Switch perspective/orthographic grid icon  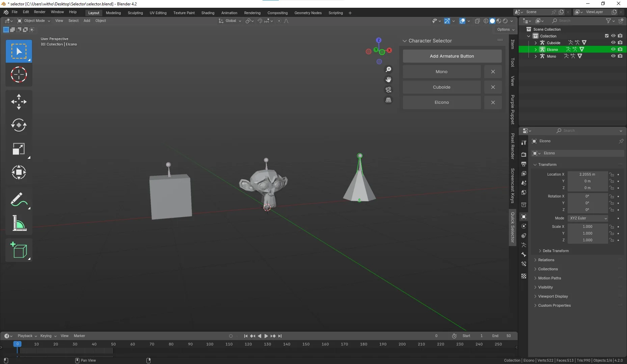tap(388, 100)
